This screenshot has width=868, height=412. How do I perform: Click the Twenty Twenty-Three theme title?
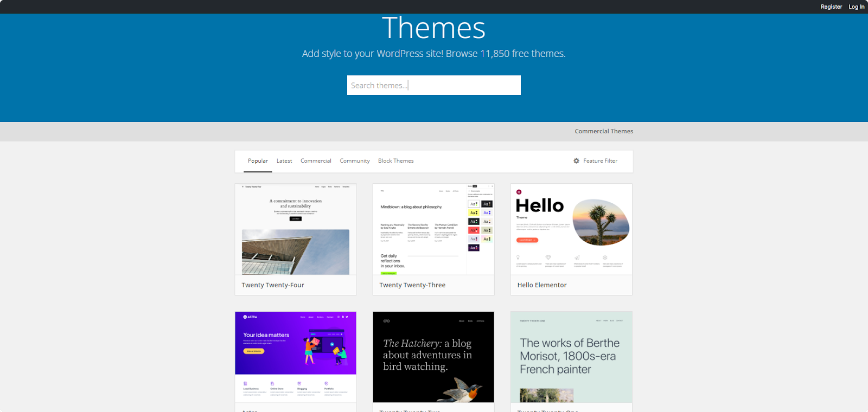pos(412,285)
